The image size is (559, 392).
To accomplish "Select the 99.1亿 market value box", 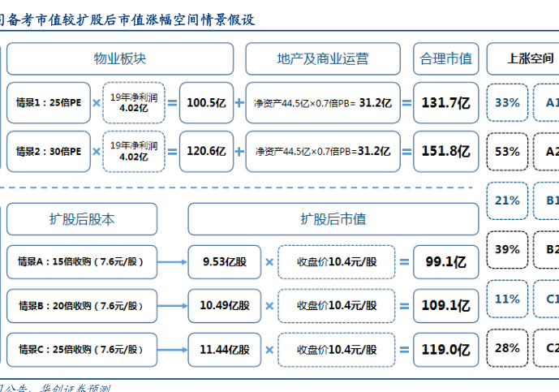I will [445, 262].
